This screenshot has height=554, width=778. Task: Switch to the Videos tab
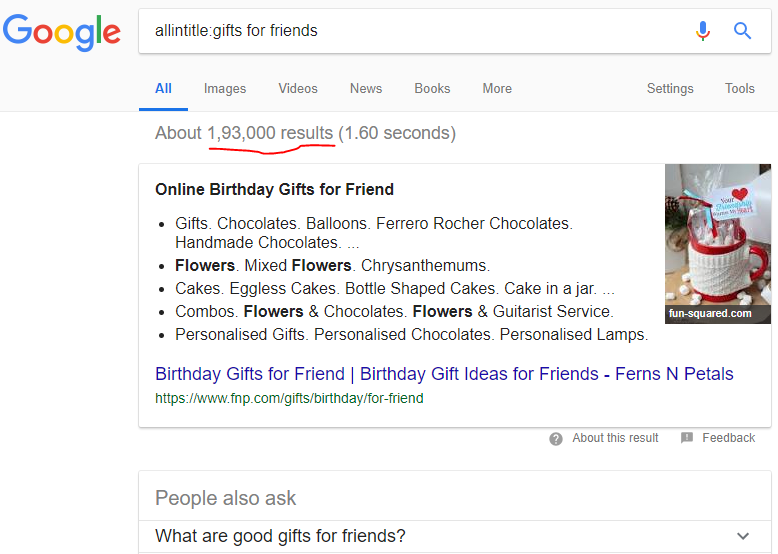pyautogui.click(x=298, y=88)
